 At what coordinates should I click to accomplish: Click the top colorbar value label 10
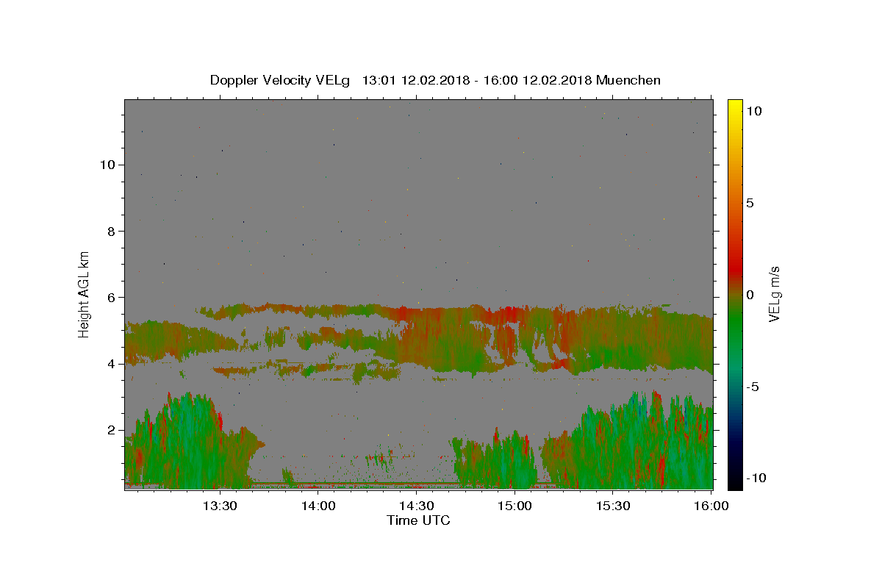(x=754, y=111)
